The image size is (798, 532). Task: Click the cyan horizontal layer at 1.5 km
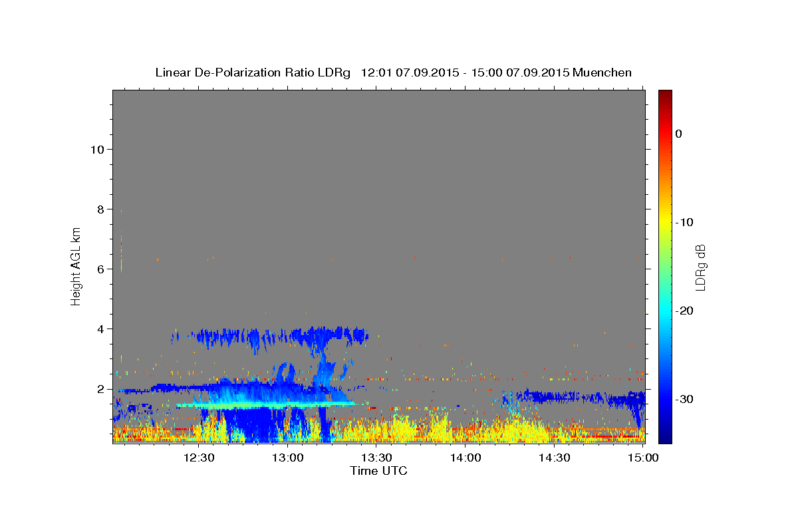point(266,404)
